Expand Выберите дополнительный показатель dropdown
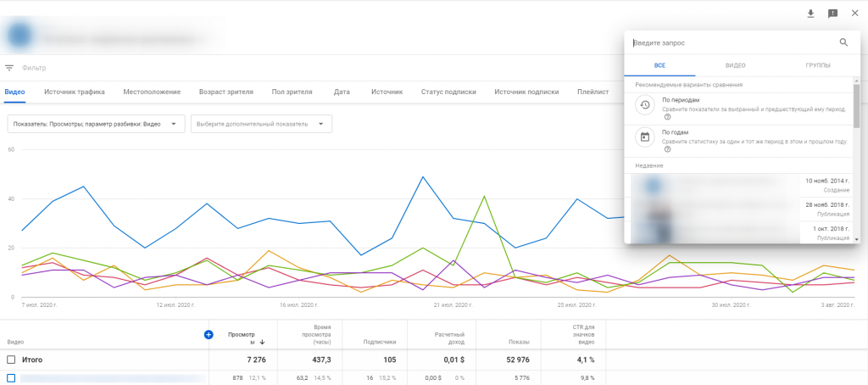This screenshot has height=385, width=868. pos(261,124)
